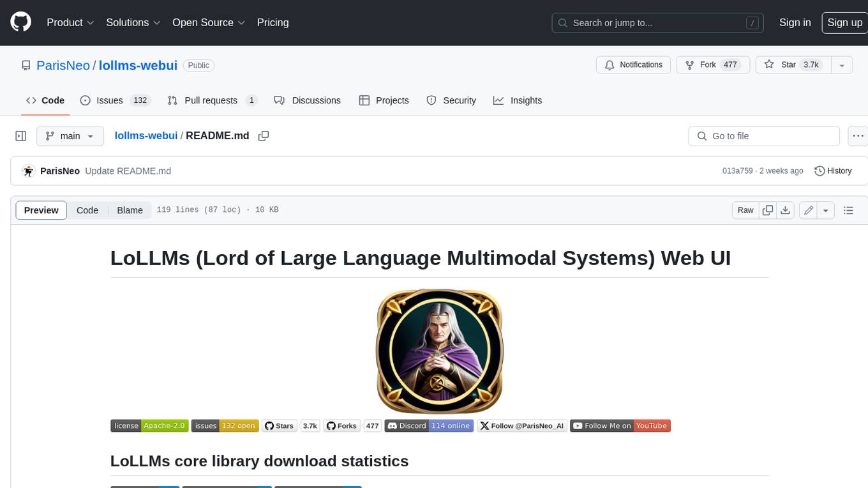Open the README outline icon

pos(848,210)
